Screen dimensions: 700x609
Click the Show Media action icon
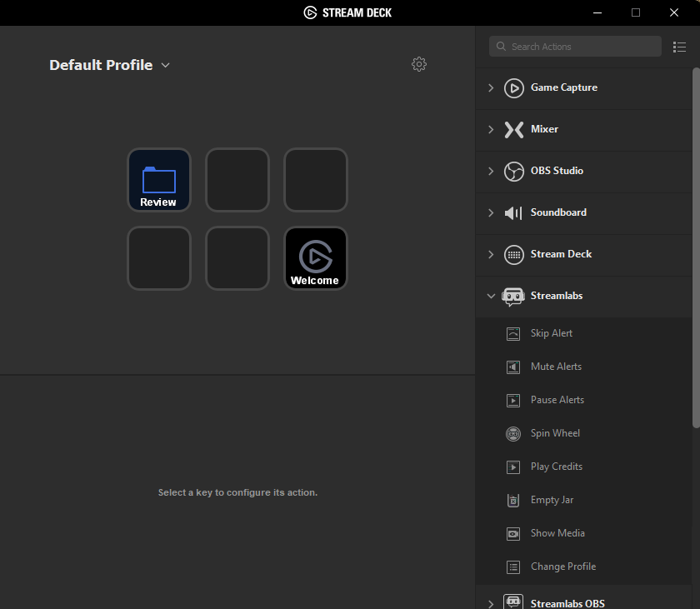tap(513, 533)
